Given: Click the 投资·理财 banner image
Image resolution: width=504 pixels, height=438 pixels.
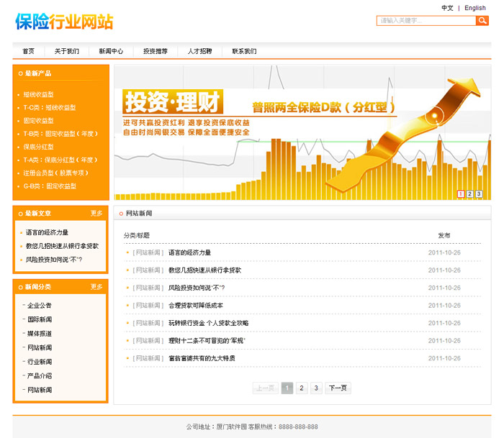Looking at the screenshot, I should coord(302,133).
